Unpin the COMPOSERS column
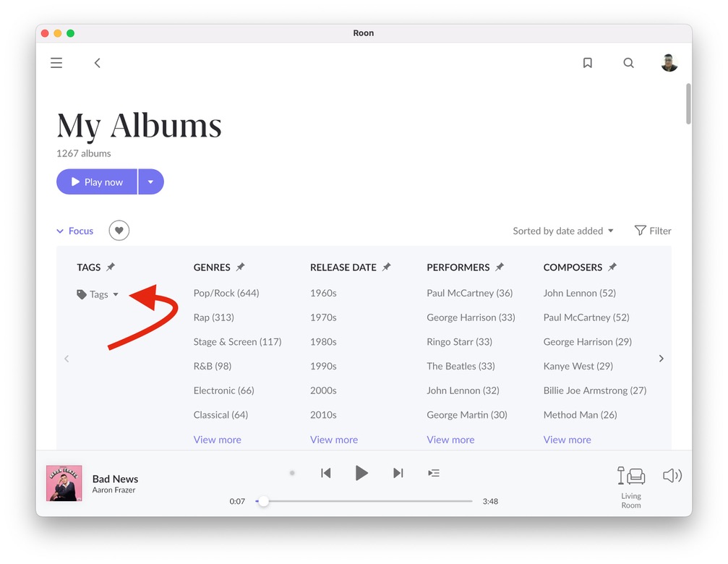This screenshot has width=728, height=564. pyautogui.click(x=612, y=267)
